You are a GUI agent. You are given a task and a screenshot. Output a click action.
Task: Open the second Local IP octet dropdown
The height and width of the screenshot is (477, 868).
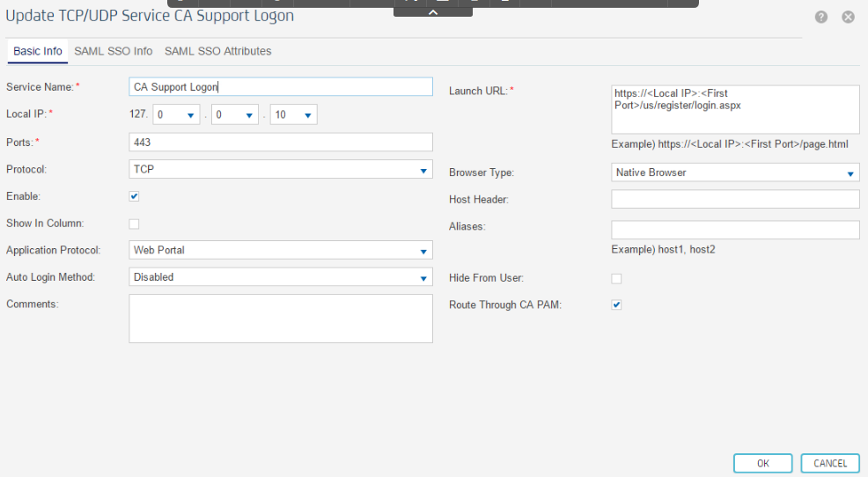click(x=176, y=114)
